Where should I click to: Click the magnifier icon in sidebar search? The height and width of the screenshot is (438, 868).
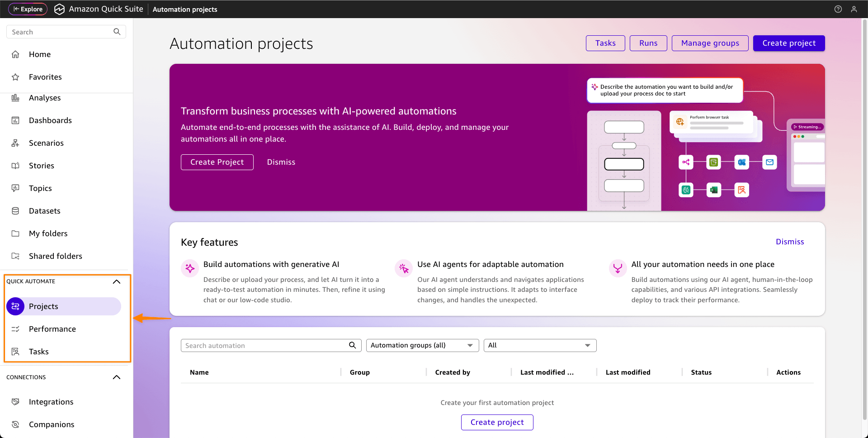coord(117,32)
